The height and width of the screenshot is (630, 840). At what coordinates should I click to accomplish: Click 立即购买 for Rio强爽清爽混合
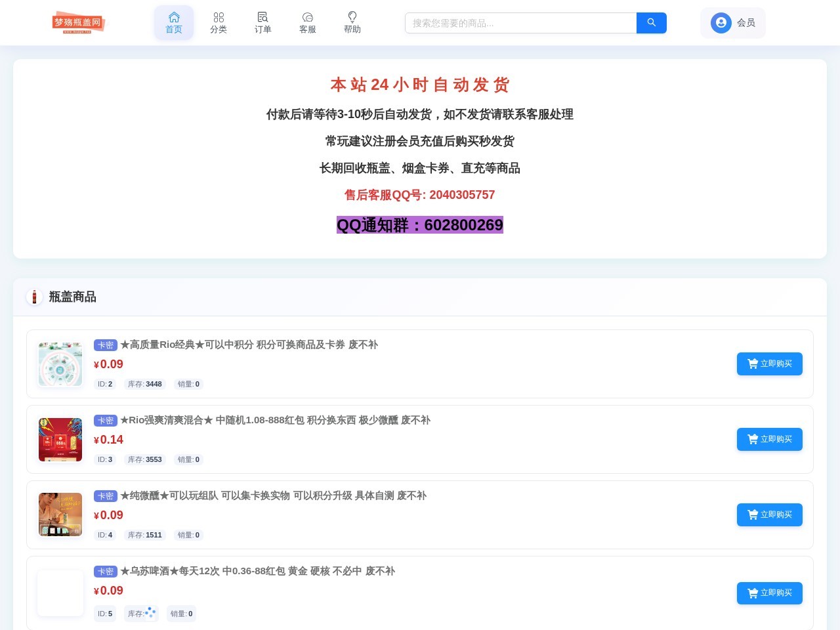pos(770,440)
